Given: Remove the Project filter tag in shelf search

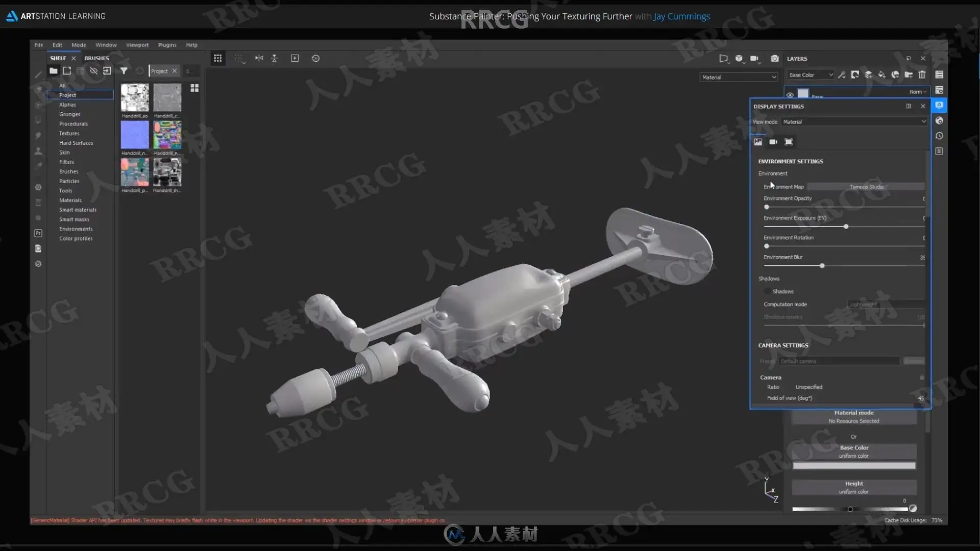Looking at the screenshot, I should tap(175, 71).
